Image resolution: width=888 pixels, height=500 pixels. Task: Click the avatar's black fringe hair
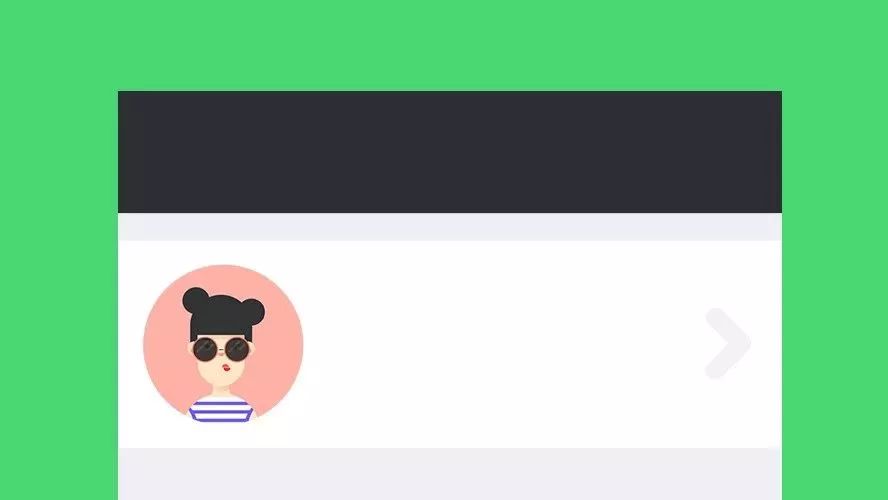[x=221, y=321]
